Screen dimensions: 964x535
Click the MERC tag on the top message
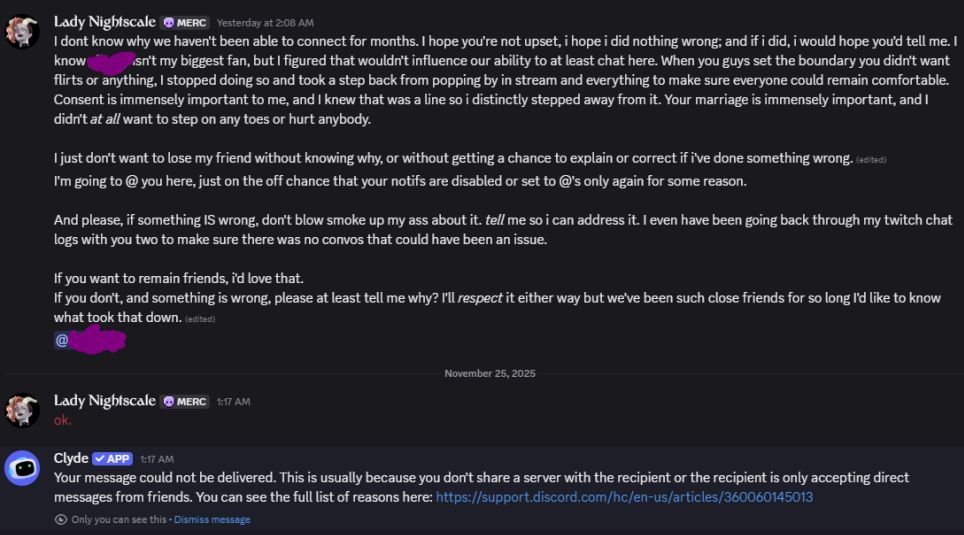point(185,22)
